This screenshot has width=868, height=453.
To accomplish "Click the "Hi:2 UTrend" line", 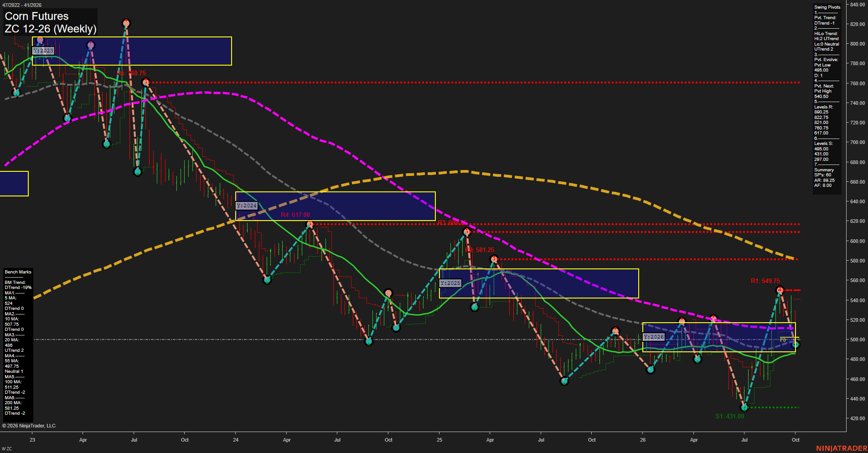I will point(826,39).
